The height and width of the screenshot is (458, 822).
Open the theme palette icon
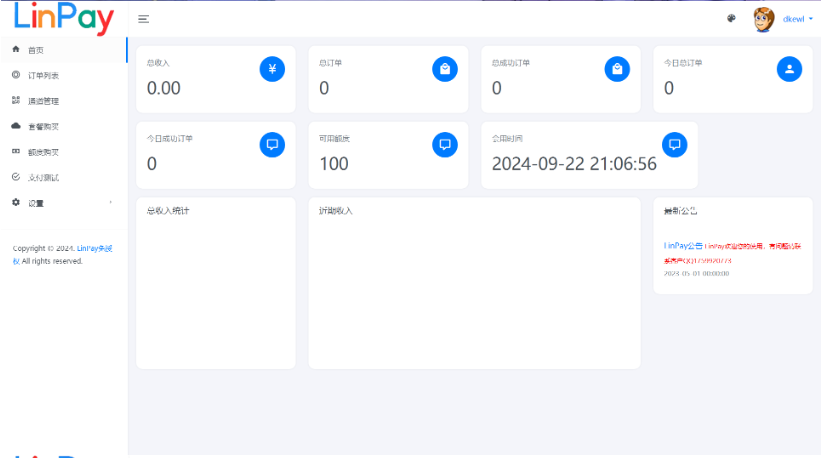[x=731, y=19]
